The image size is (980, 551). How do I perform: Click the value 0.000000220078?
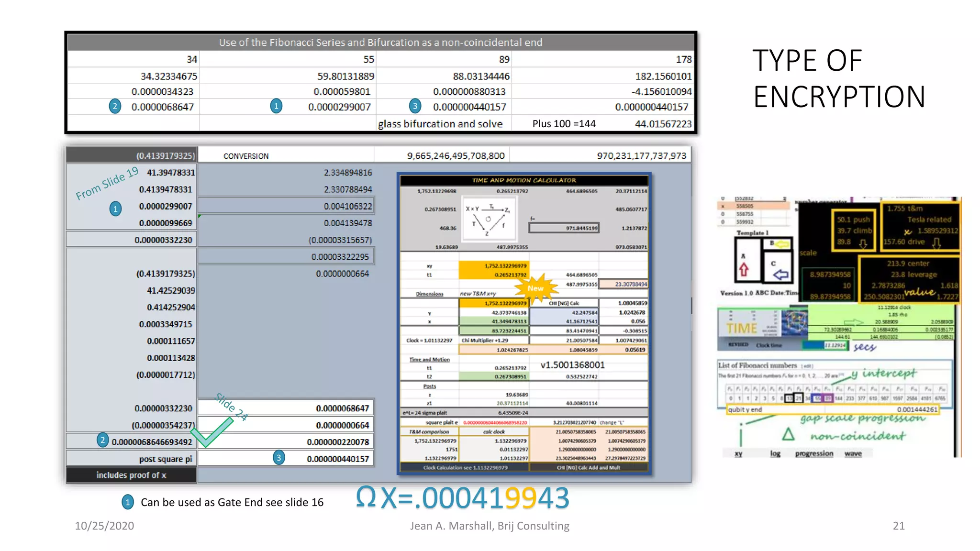(338, 442)
